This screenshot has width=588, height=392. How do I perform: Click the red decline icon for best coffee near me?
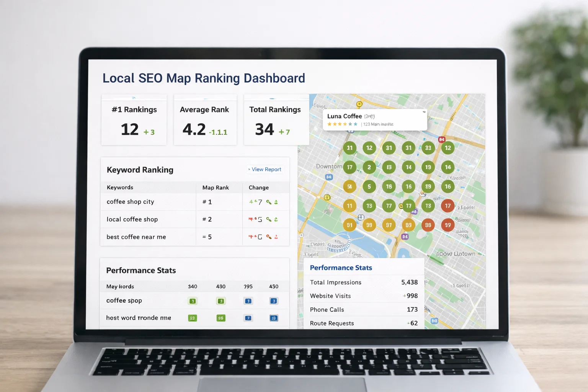tap(276, 237)
